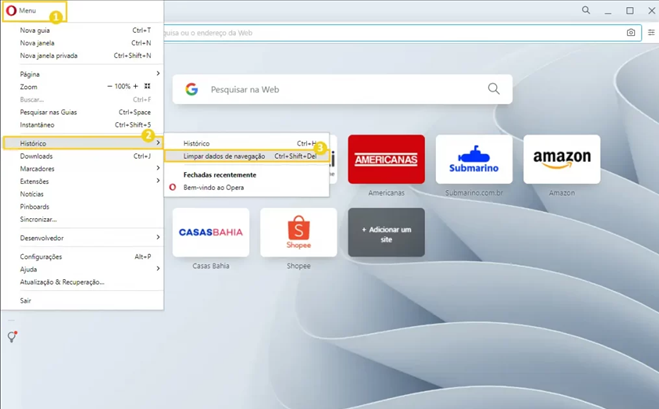Image resolution: width=659 pixels, height=409 pixels.
Task: Click the Casas Bahia label under tile
Action: (x=211, y=266)
